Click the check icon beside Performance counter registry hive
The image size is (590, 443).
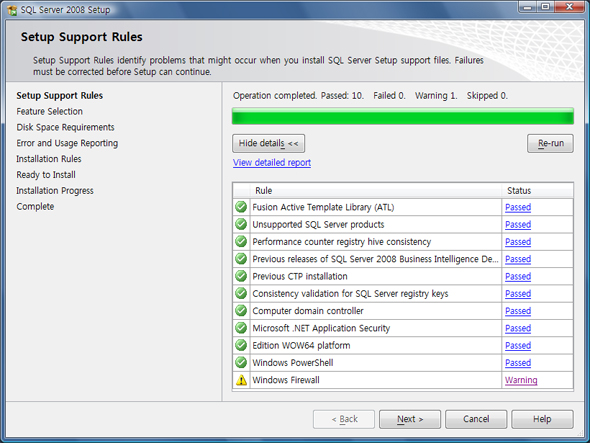[x=241, y=242]
